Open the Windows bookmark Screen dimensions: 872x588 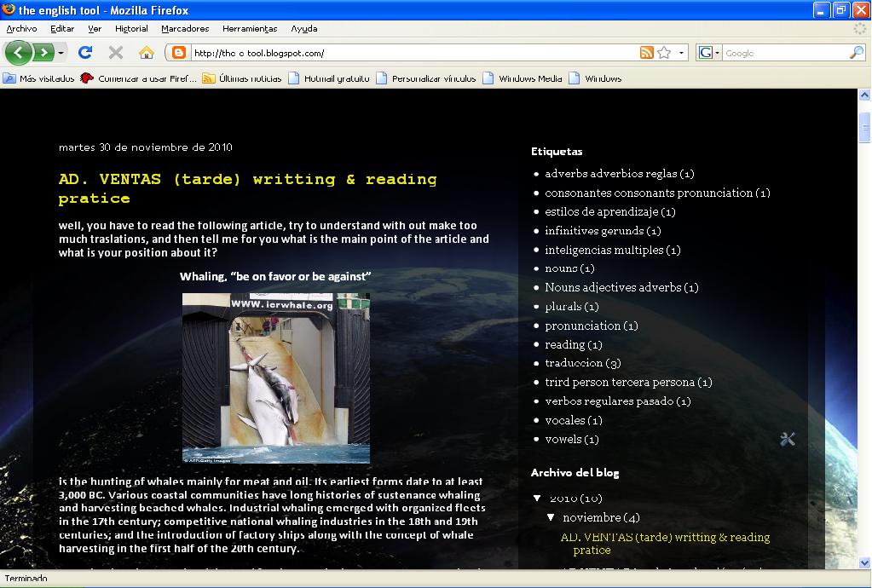click(595, 78)
